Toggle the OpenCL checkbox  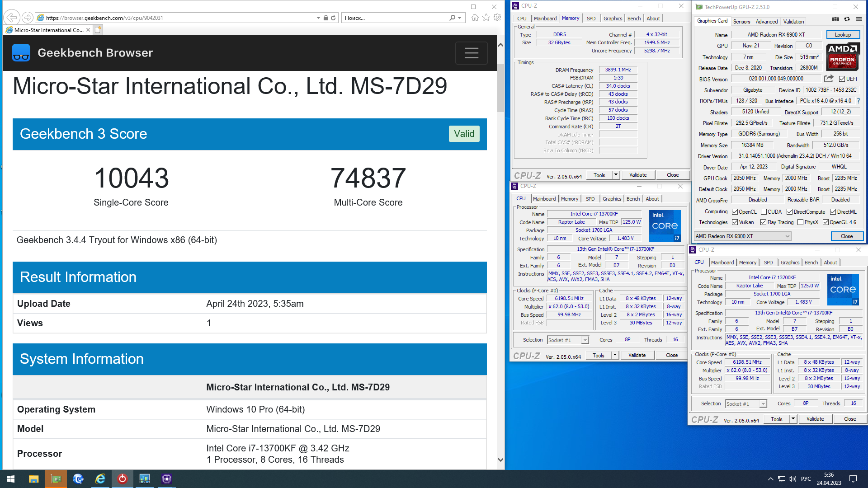coord(735,212)
